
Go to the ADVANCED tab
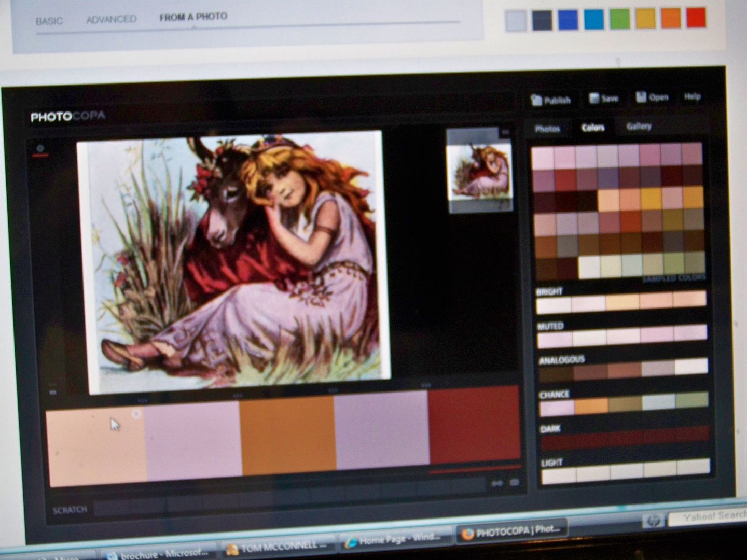111,19
